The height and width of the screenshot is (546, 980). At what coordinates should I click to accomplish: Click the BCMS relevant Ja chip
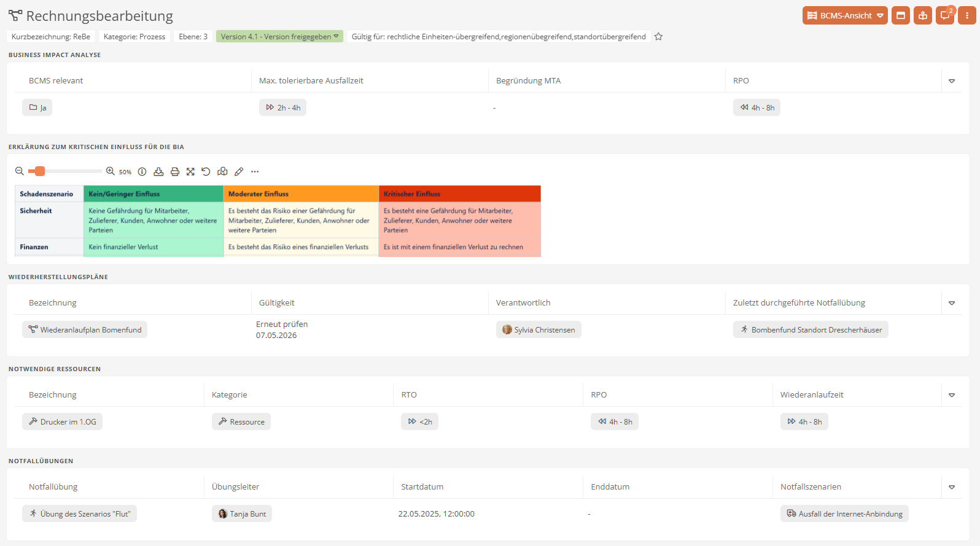pos(37,107)
